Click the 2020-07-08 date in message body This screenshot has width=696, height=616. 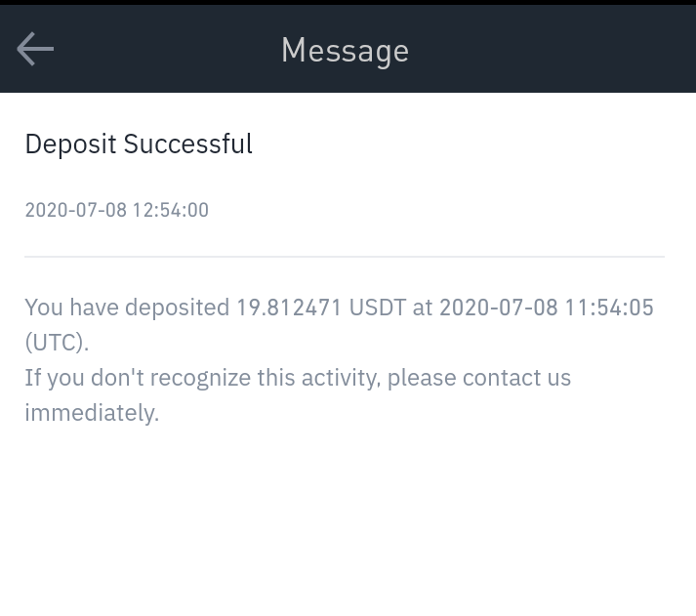click(499, 308)
